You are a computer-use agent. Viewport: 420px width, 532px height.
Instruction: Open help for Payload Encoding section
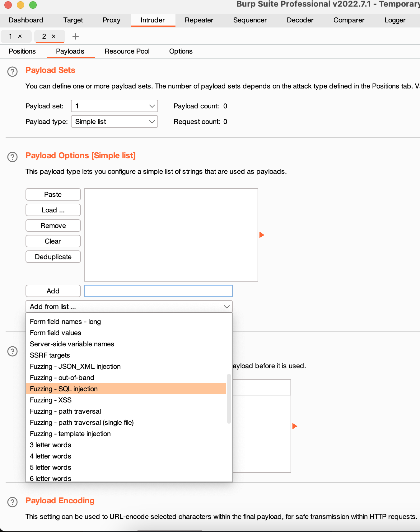[x=12, y=502]
